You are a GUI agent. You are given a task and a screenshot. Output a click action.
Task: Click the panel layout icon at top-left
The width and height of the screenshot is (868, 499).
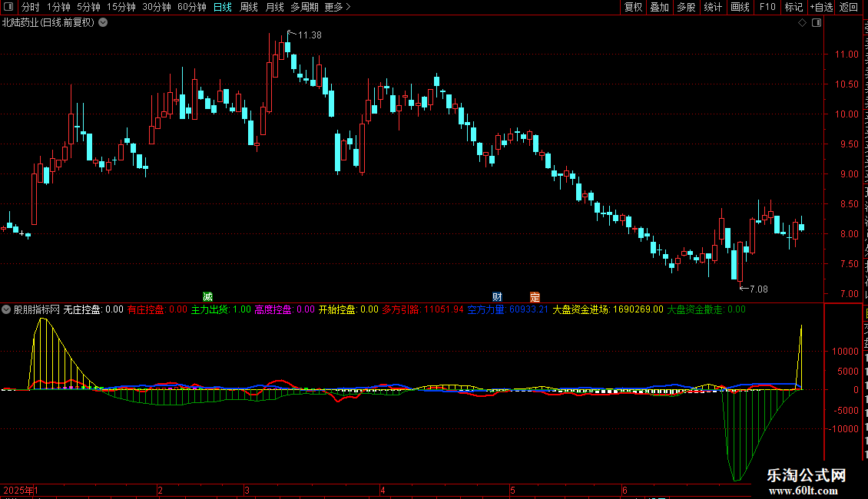(8, 7)
